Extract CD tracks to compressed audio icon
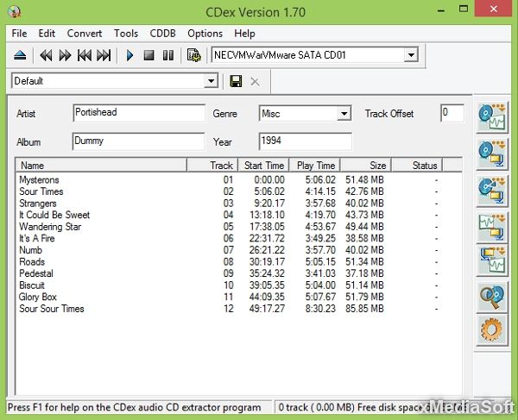Image resolution: width=518 pixels, height=420 pixels. 492,154
